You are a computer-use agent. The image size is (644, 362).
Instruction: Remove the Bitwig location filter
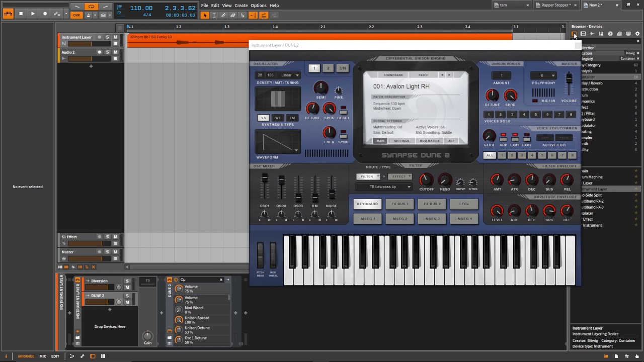(638, 53)
